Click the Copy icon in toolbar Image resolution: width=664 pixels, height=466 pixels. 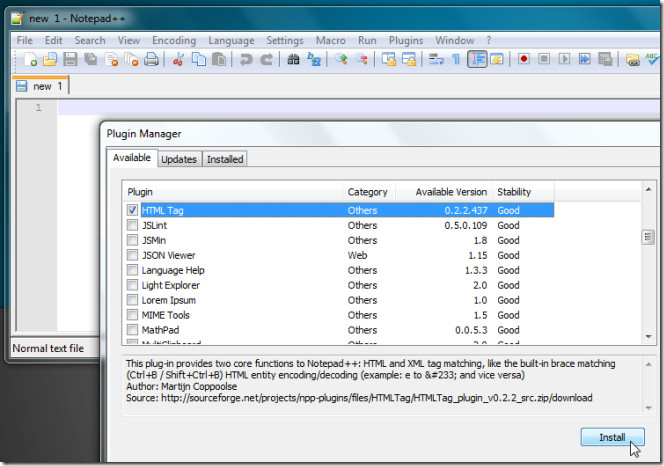click(x=199, y=59)
